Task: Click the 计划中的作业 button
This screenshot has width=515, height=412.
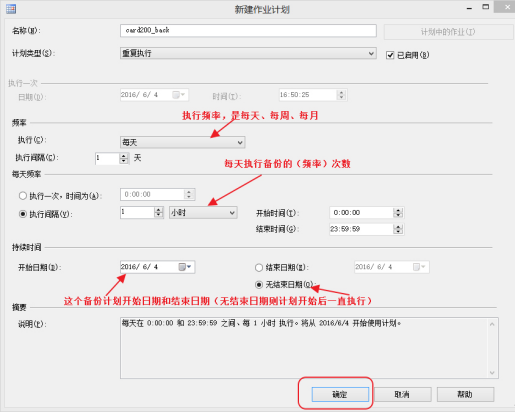Action: [x=448, y=32]
